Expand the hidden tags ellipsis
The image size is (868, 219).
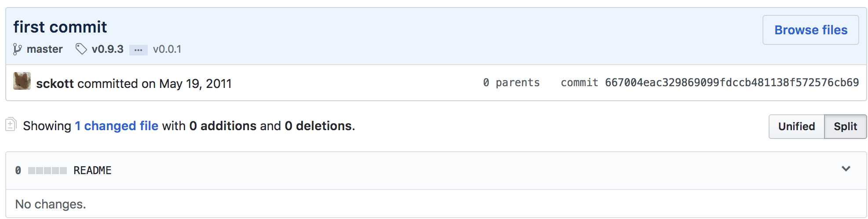tap(138, 50)
